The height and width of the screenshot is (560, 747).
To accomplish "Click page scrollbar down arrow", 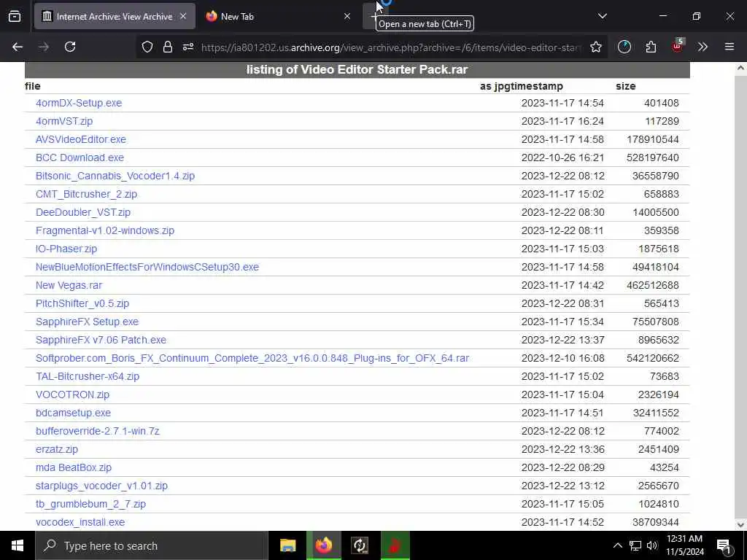I will click(x=740, y=525).
